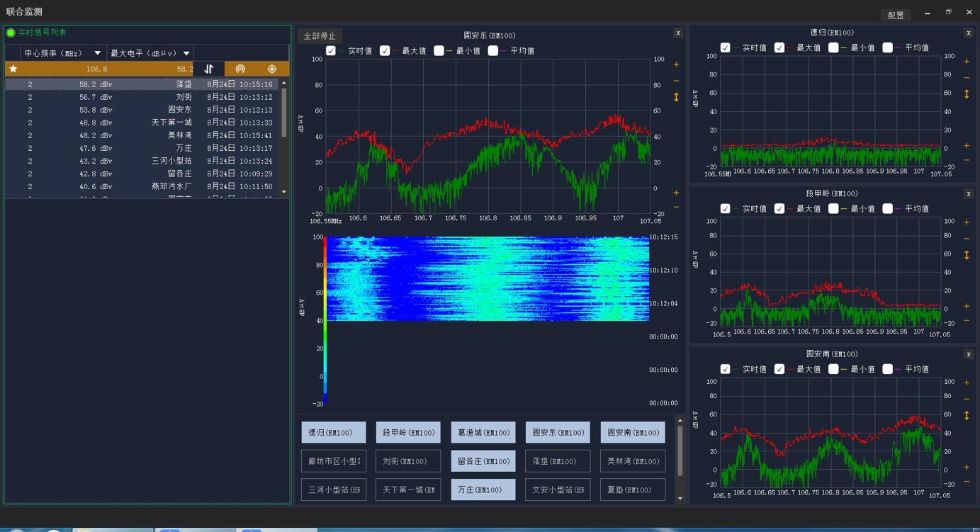The width and height of the screenshot is (980, 532).
Task: Select the 刘街 row in the signal list
Action: point(142,97)
